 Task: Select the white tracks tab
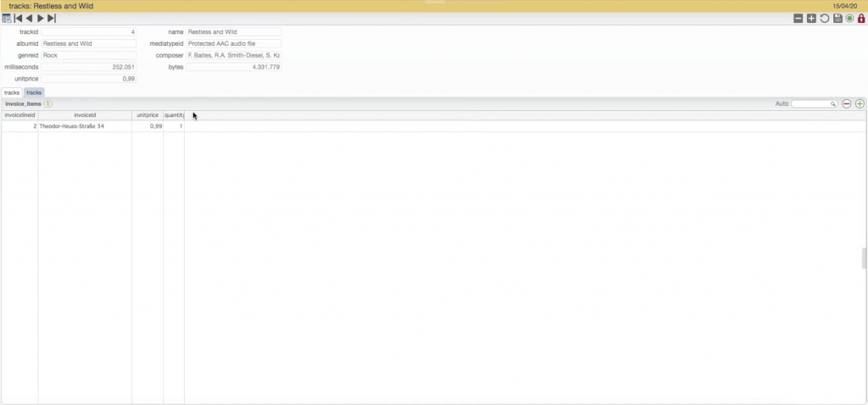pos(12,93)
